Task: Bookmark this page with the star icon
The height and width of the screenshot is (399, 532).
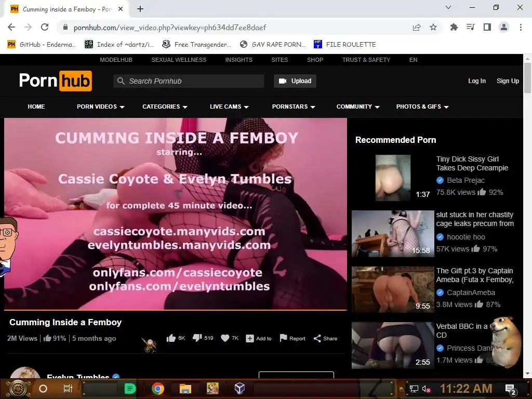Action: click(433, 27)
